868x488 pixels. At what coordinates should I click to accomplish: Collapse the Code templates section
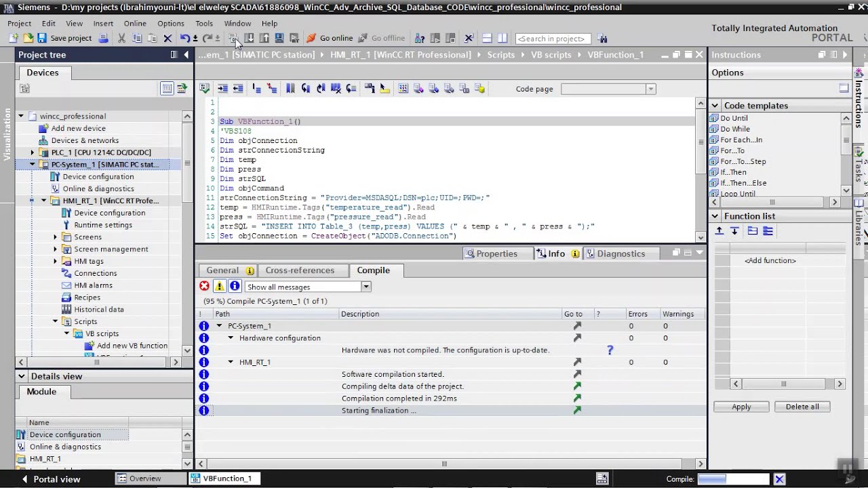pos(715,106)
